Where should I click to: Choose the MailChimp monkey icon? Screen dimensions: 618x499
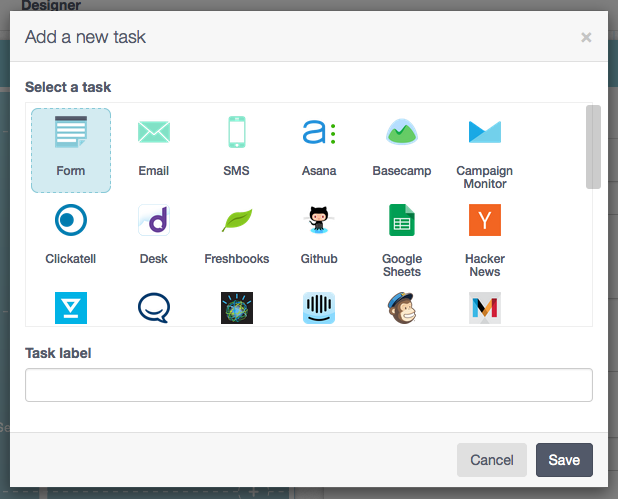point(402,308)
